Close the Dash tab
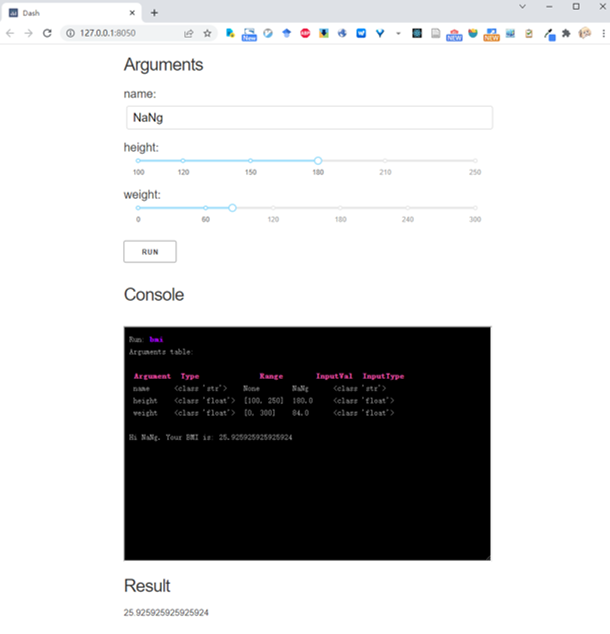This screenshot has width=610, height=634. [132, 13]
